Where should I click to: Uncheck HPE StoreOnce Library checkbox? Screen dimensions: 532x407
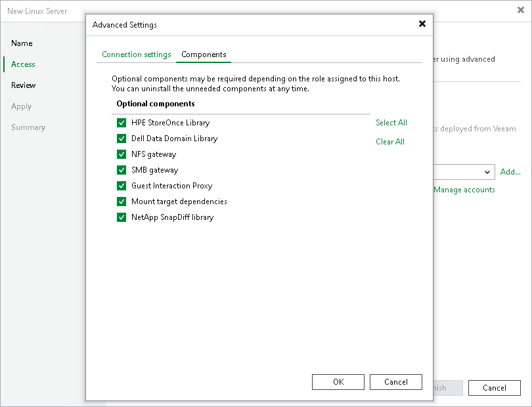click(122, 123)
